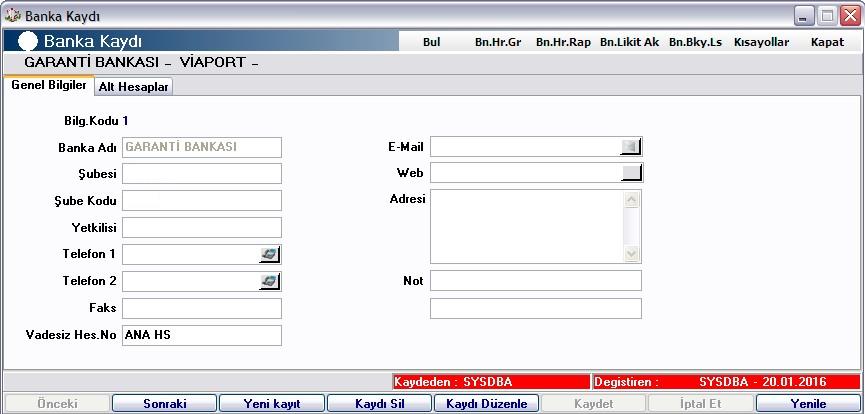Click the disabled Kaydet button
Screen dimensions: 865x414
click(594, 403)
